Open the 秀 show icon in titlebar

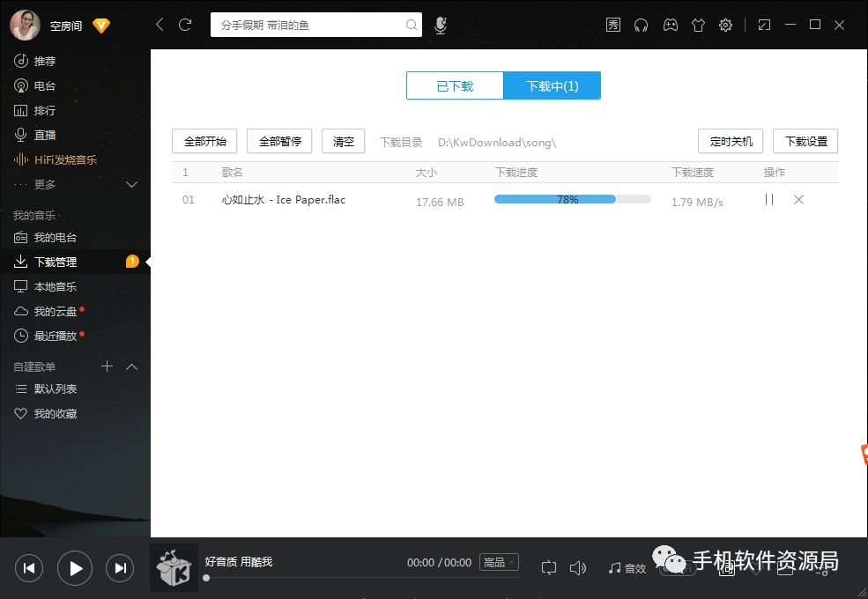pos(612,25)
